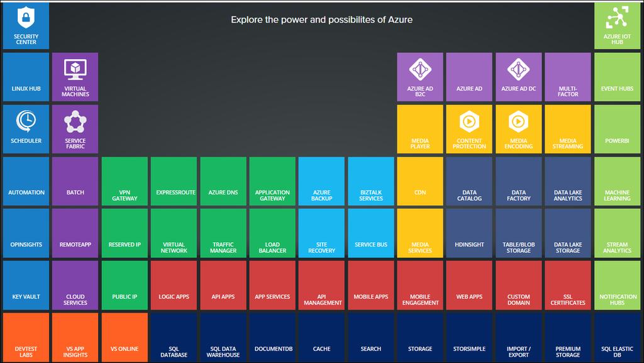Select the ExpressRoute tile
Screen dimensions: 644x363
pyautogui.click(x=174, y=181)
